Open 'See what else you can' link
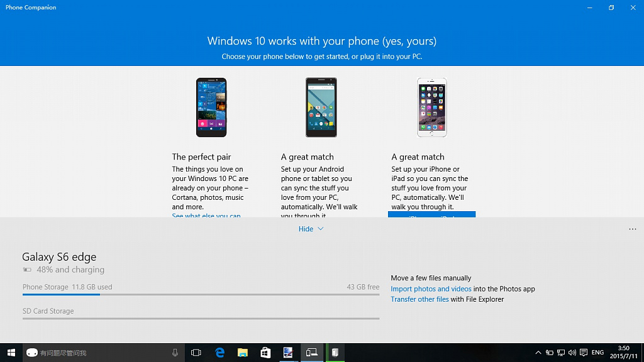This screenshot has height=362, width=644. click(x=206, y=215)
